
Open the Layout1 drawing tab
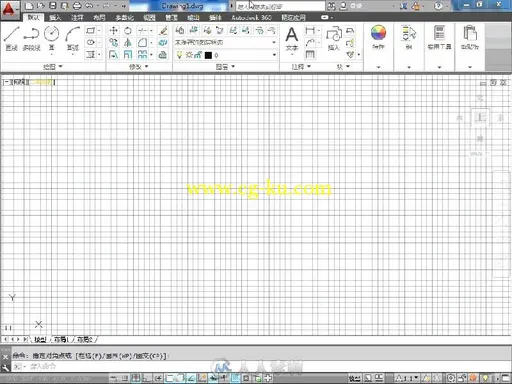pos(61,339)
